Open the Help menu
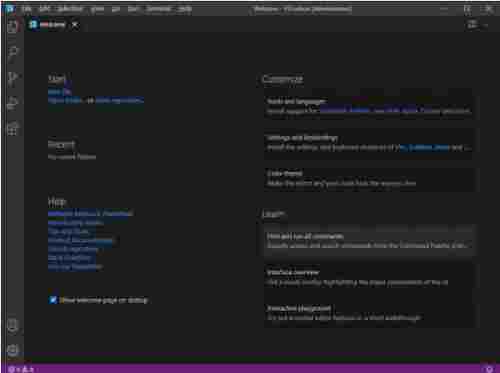Image resolution: width=500 pixels, height=373 pixels. pyautogui.click(x=184, y=9)
